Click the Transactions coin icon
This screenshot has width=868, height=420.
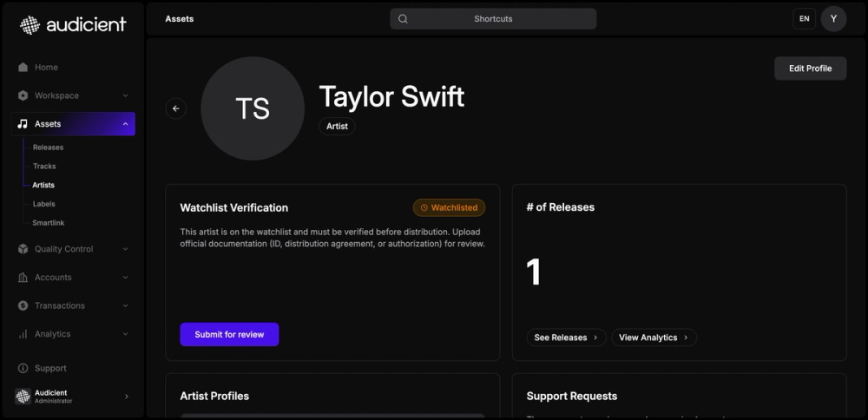coord(23,305)
